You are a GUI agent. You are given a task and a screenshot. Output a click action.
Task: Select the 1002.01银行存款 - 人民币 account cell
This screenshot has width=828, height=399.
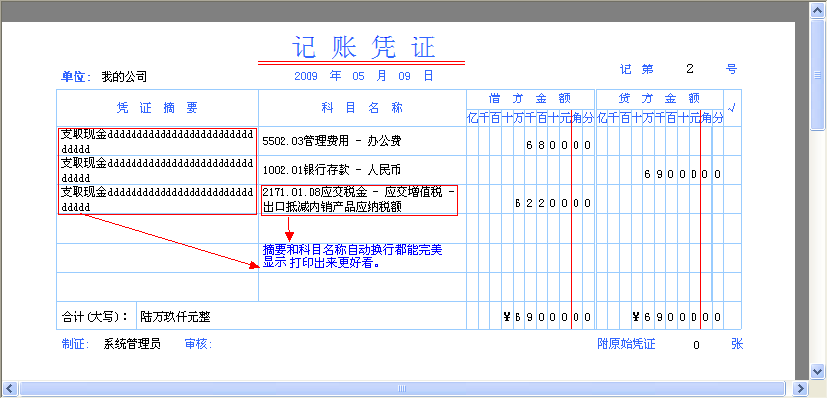(362, 170)
